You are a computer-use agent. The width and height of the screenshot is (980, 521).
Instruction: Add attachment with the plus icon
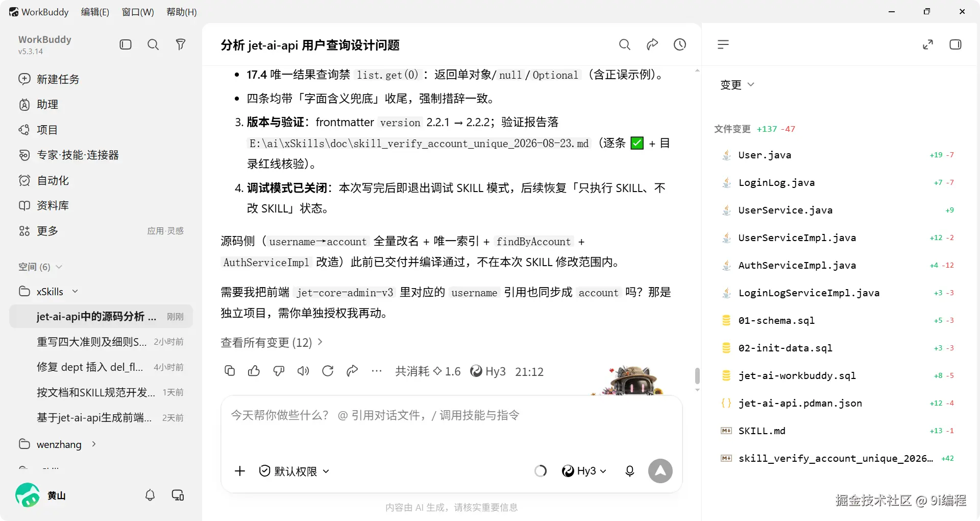tap(240, 471)
